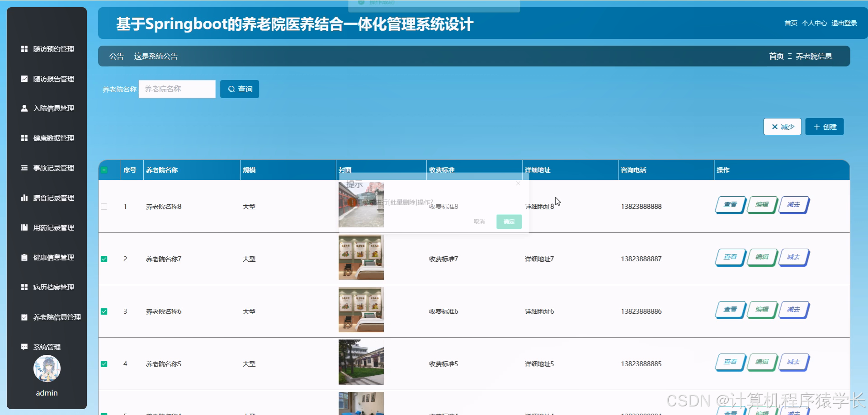
Task: Open 系统管理 menu
Action: coord(47,347)
